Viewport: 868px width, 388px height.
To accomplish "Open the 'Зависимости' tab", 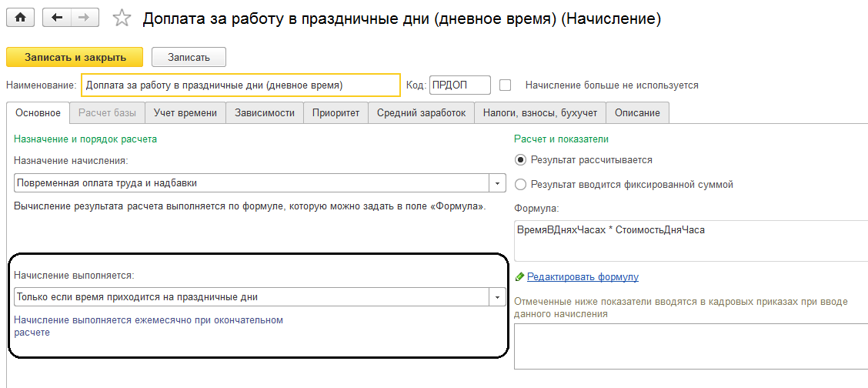I will tap(265, 113).
